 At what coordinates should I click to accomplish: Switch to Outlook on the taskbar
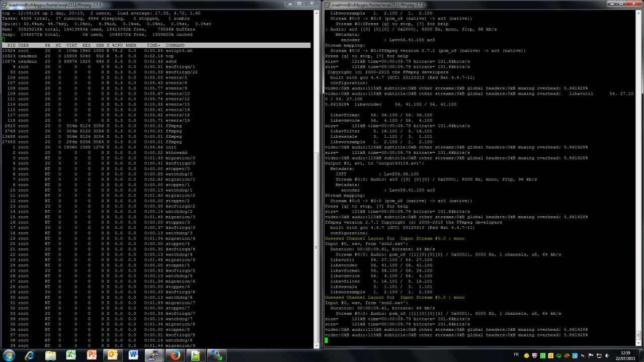112,355
